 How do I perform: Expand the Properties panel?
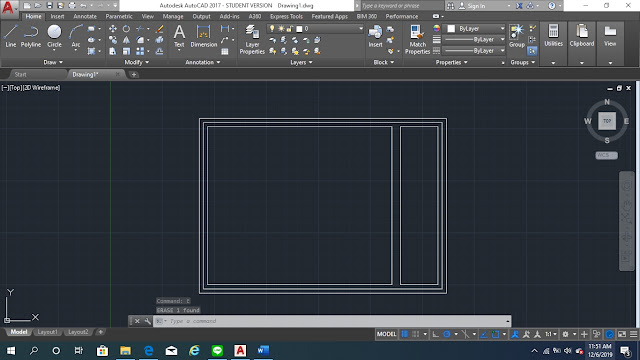[x=451, y=62]
